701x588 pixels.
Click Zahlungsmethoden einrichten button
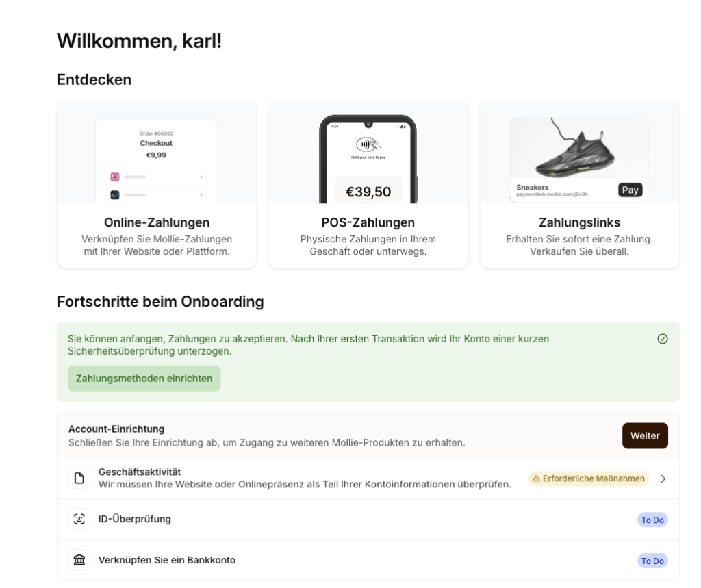point(144,379)
